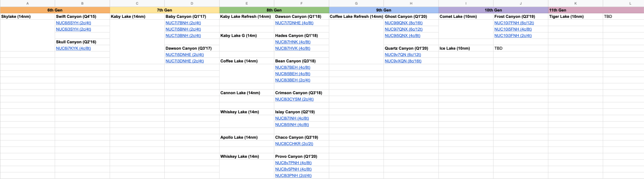The height and width of the screenshot is (179, 644).
Task: Select column L header
Action: pyautogui.click(x=623, y=4)
